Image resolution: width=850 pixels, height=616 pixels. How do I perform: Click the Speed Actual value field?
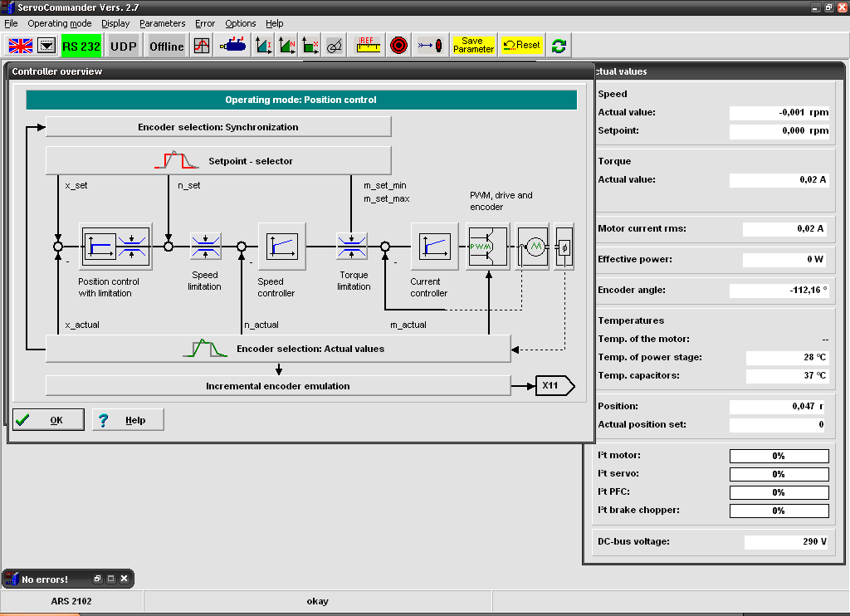[x=779, y=113]
